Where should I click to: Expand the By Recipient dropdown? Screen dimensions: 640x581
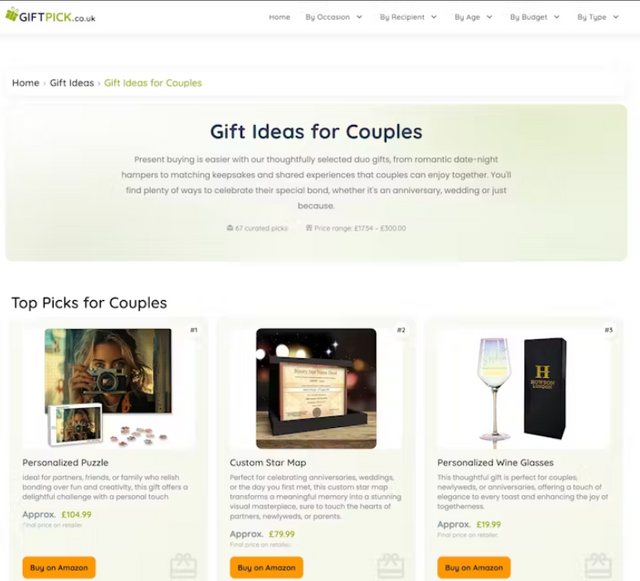[x=408, y=17]
